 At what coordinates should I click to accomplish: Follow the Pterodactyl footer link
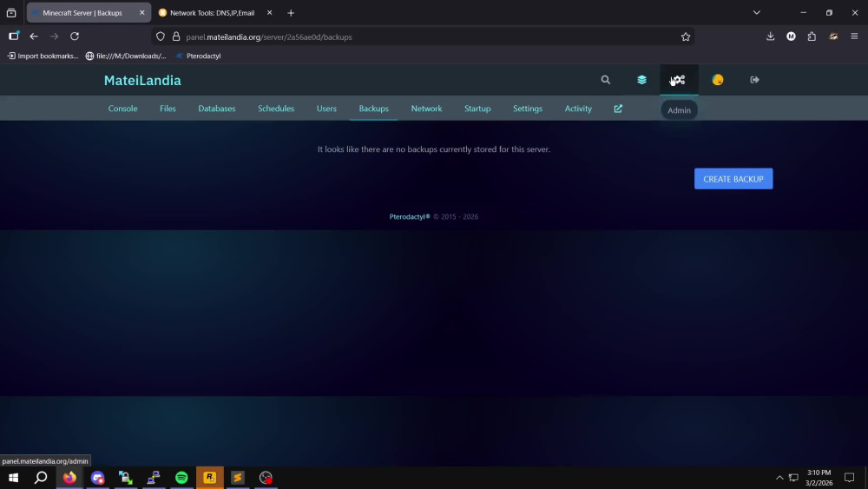pyautogui.click(x=410, y=216)
